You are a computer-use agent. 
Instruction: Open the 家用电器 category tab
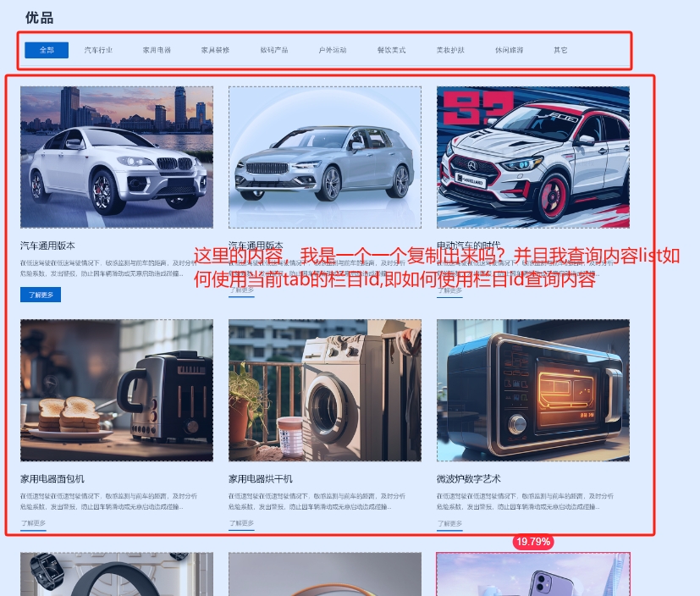click(x=157, y=50)
